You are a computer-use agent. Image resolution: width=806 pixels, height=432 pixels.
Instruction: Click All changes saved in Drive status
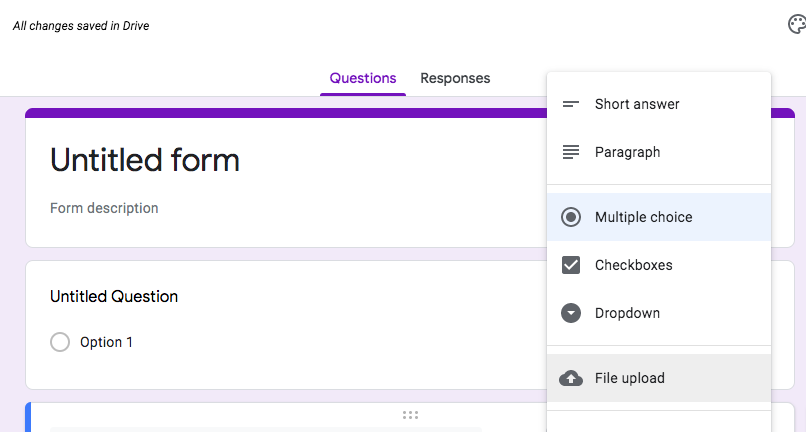point(81,26)
